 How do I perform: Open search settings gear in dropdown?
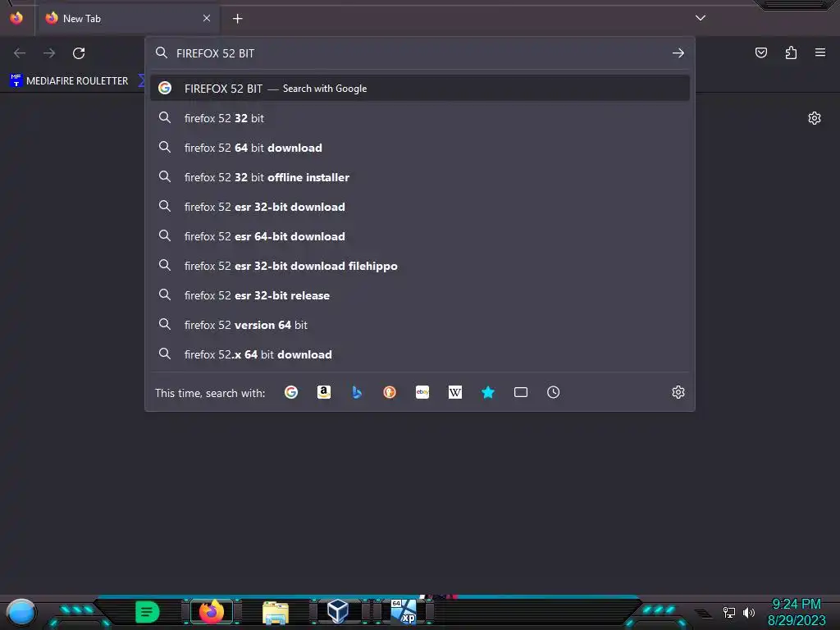pyautogui.click(x=678, y=392)
